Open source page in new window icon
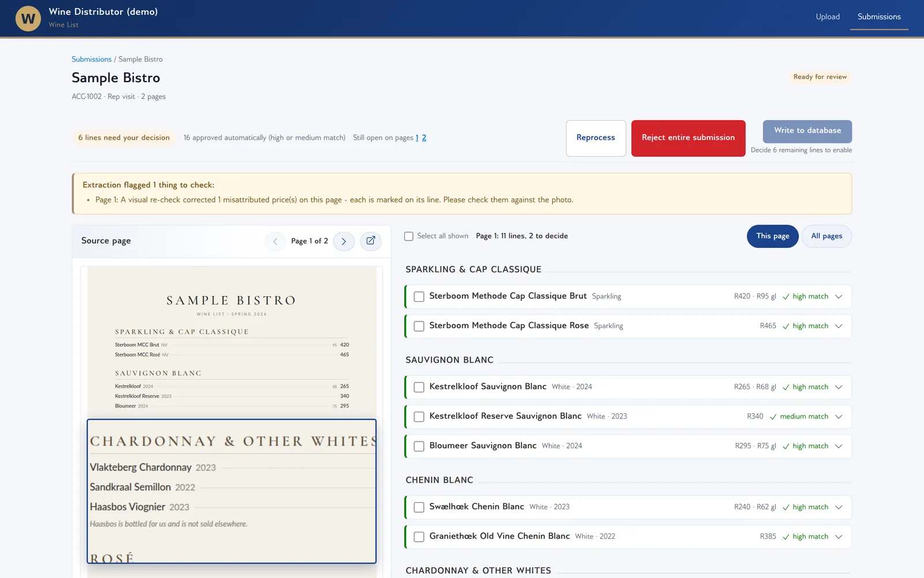 [x=371, y=241]
